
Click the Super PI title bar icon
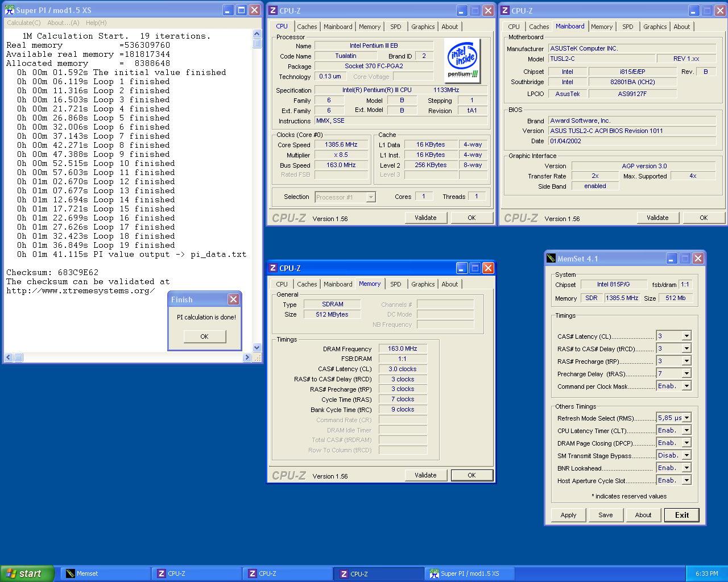pos(10,10)
